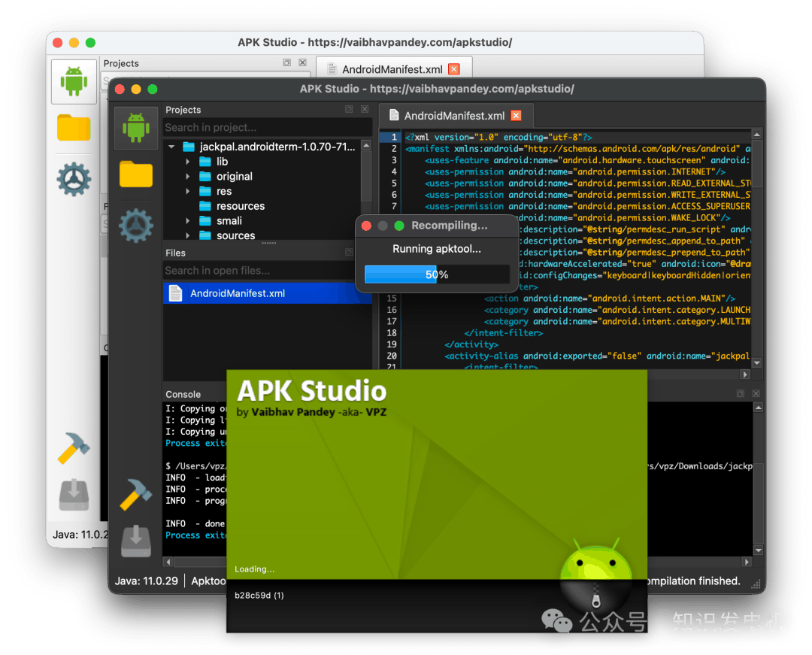Close the AndroidManifest.xml tab in the dark editor

click(516, 116)
